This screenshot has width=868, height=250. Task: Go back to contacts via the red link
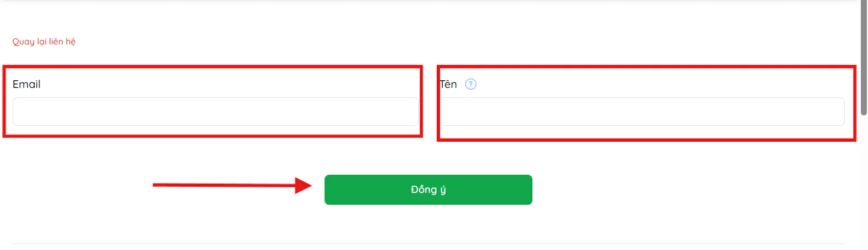(x=44, y=42)
